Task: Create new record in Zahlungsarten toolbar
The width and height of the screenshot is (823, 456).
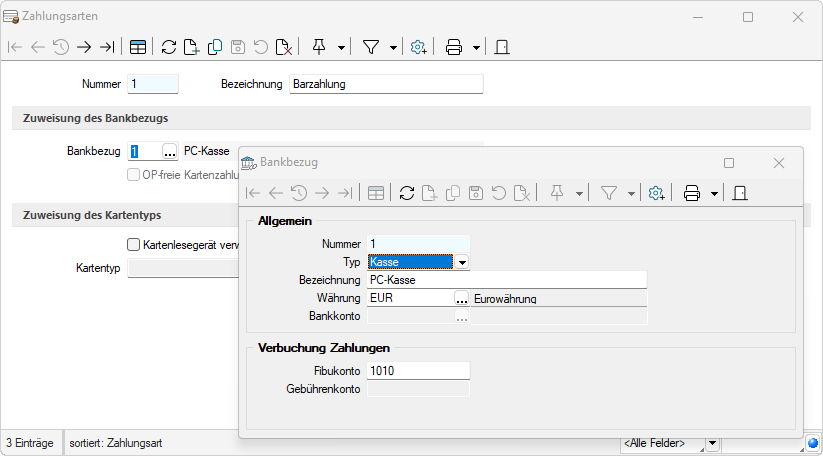Action: coord(191,47)
